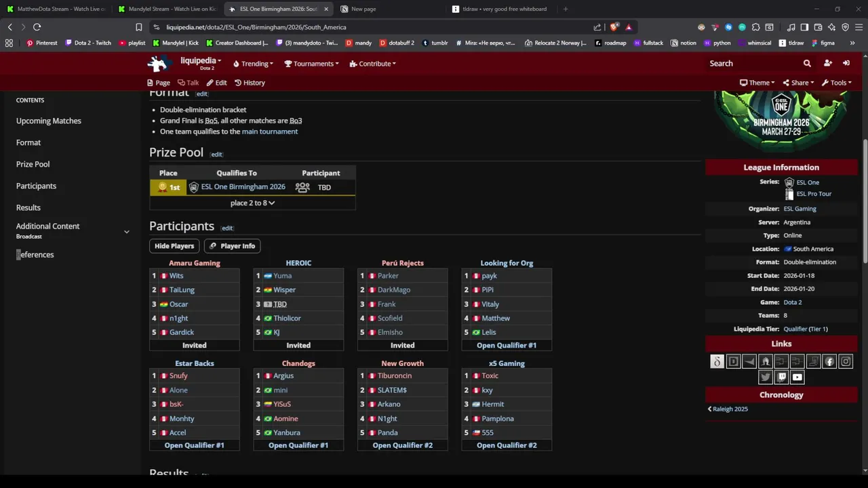Open the Brave Wallet icon

coord(818,27)
